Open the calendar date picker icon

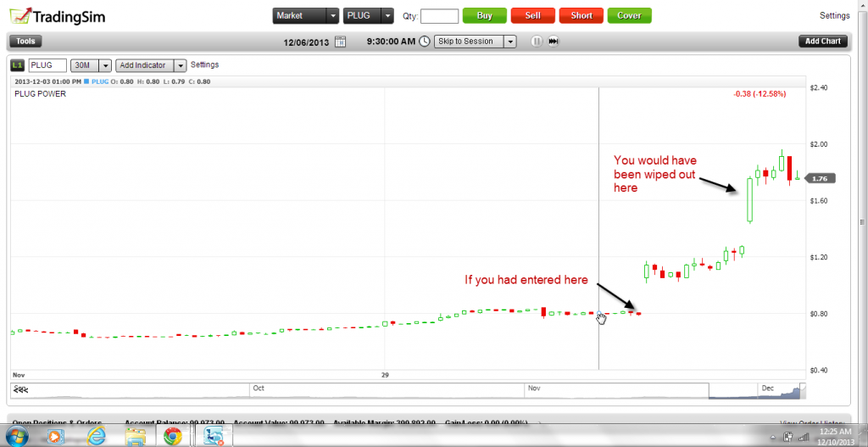click(340, 41)
